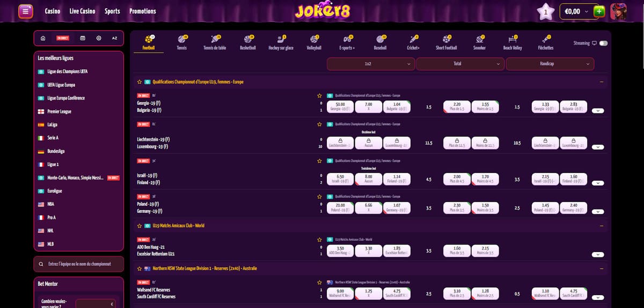This screenshot has width=644, height=308.
Task: Bet on Excelsior Rotterdam at 1.85
Action: 397,250
